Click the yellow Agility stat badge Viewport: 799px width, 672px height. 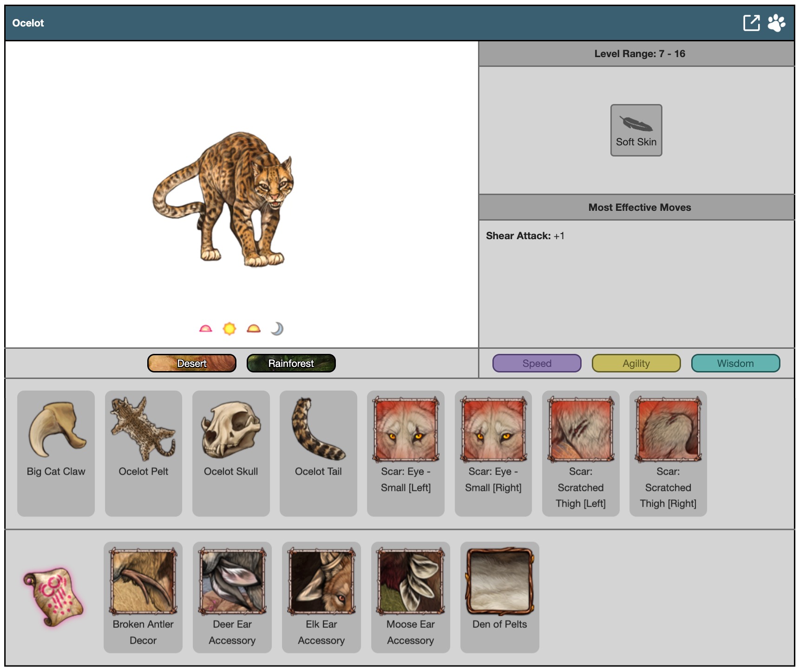(x=636, y=363)
